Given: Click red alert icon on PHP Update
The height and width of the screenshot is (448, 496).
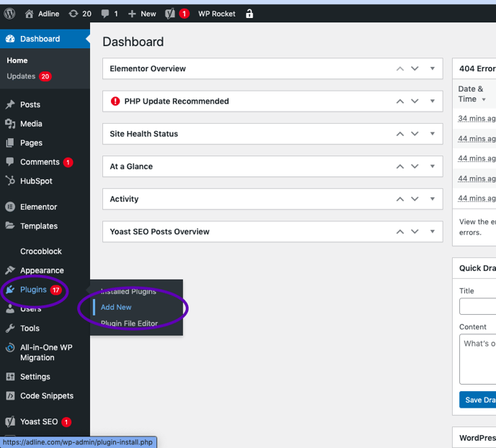Looking at the screenshot, I should 115,101.
